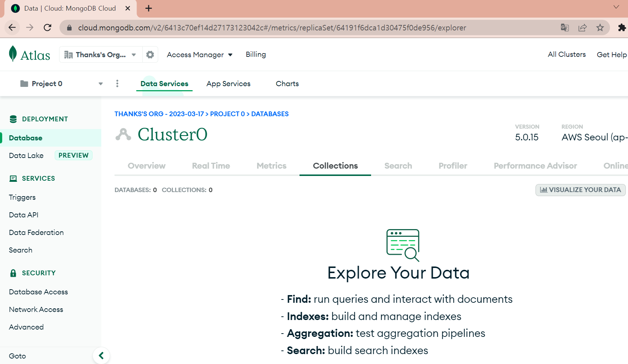This screenshot has width=628, height=364.
Task: Open the browser extensions puzzle icon
Action: [622, 27]
